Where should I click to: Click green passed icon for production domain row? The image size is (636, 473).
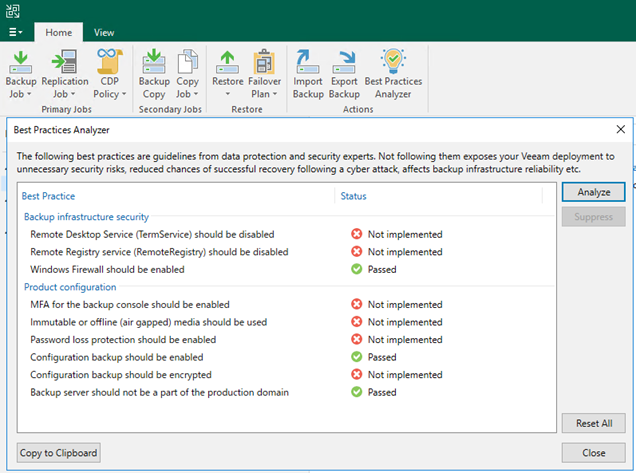click(x=357, y=392)
